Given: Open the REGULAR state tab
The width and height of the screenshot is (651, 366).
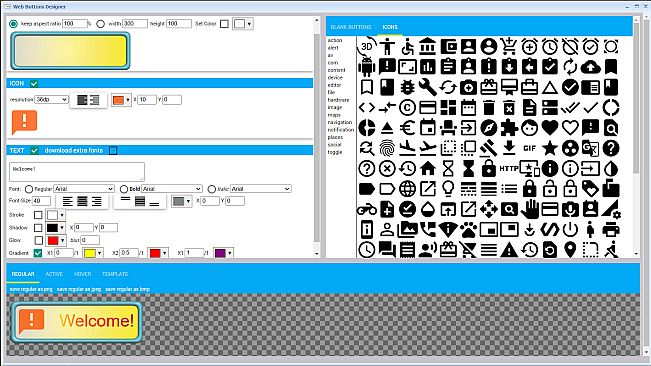Looking at the screenshot, I should click(x=23, y=274).
